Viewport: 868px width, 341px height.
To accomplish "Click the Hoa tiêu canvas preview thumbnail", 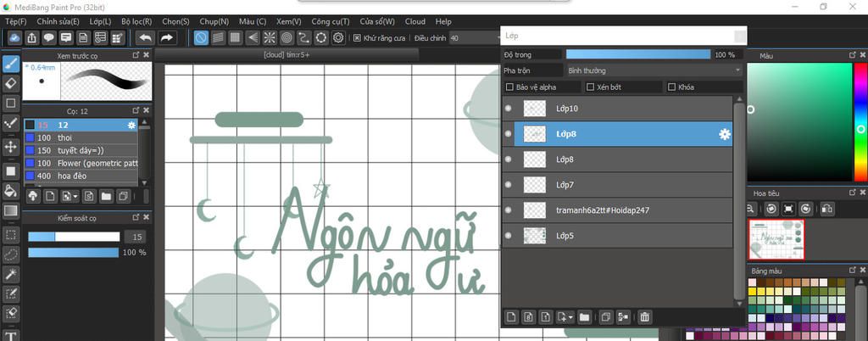I will pyautogui.click(x=776, y=238).
